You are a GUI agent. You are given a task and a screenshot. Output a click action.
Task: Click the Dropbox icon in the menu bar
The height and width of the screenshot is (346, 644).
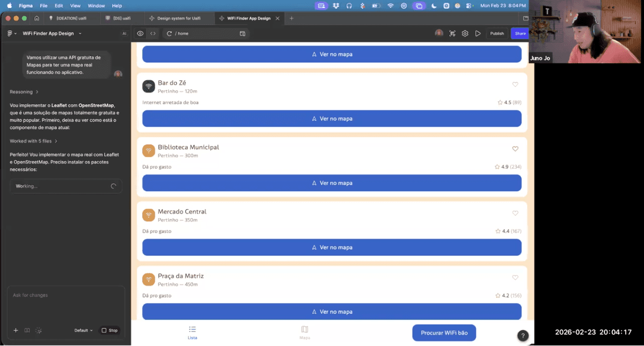point(336,5)
